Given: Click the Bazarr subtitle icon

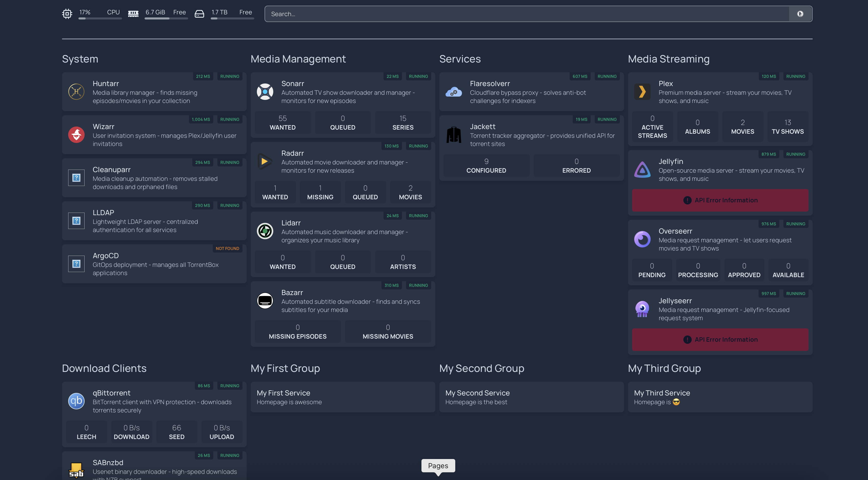Looking at the screenshot, I should (x=265, y=301).
